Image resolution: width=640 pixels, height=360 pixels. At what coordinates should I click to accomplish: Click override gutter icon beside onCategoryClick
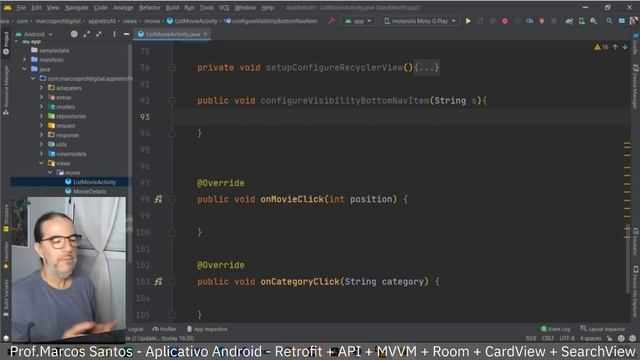click(158, 282)
